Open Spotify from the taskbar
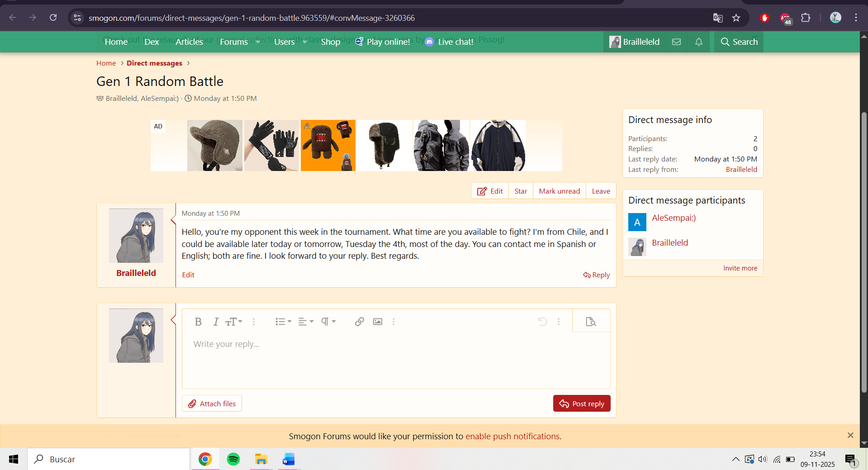 point(233,459)
